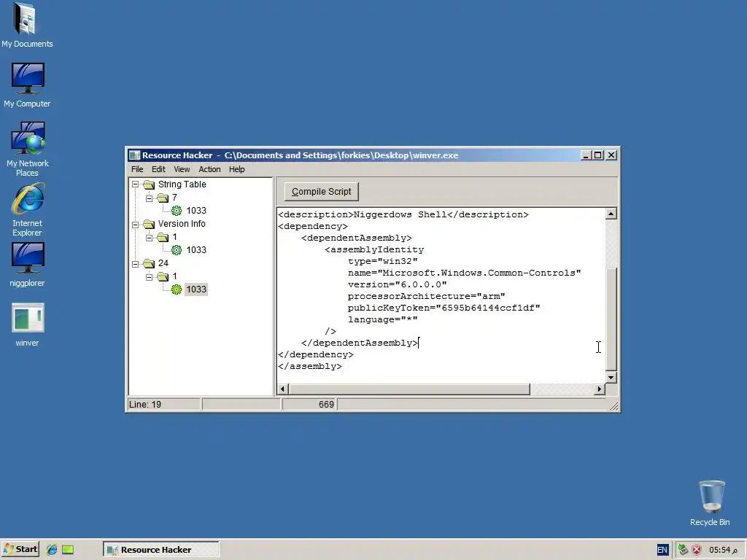747x560 pixels.
Task: Click the vertical scrollbar up arrow
Action: point(611,214)
